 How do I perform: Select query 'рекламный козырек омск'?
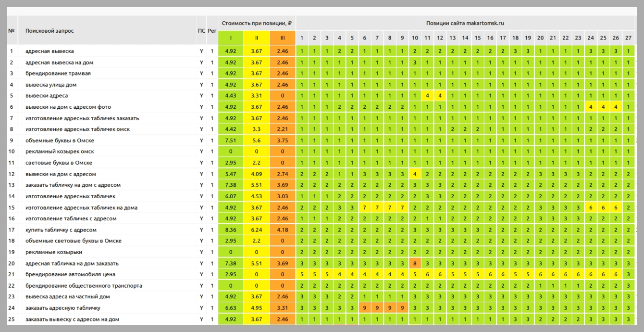click(x=60, y=152)
